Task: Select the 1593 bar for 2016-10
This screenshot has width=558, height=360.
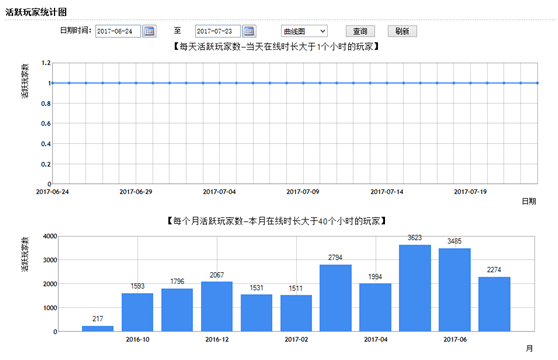Action: 137,312
